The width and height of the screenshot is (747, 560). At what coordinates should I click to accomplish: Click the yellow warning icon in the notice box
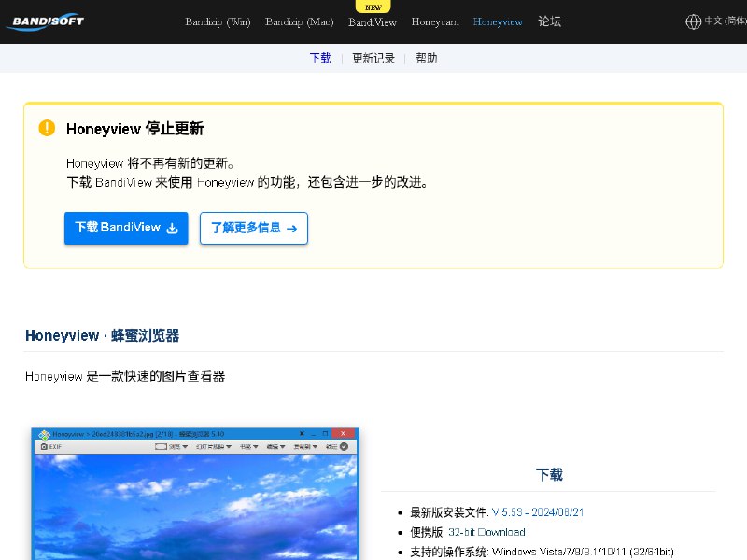pyautogui.click(x=47, y=129)
